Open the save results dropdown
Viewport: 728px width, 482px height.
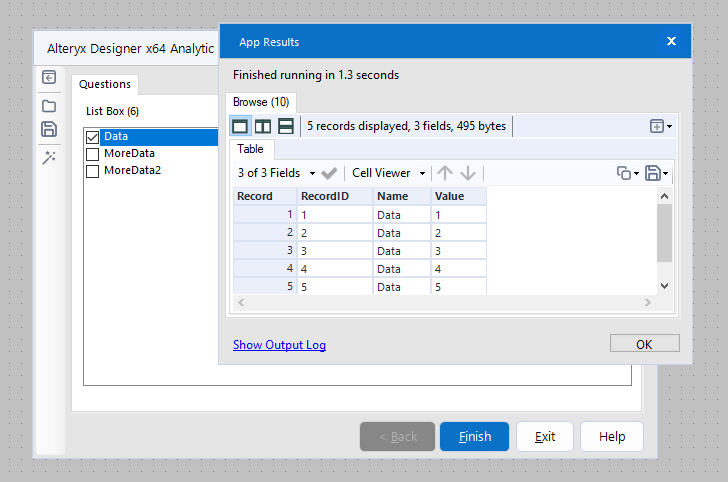[x=657, y=173]
